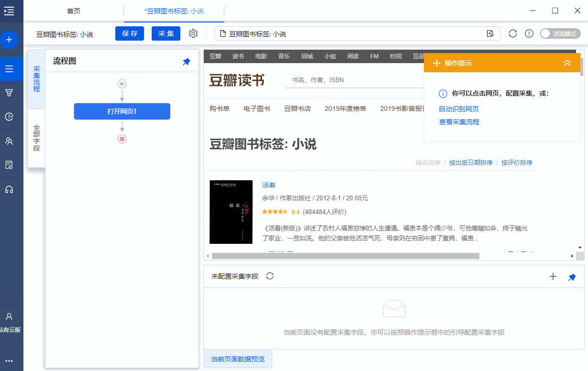This screenshot has height=371, width=588.
Task: Click the horizontal scrollbar of the web preview
Action: point(345,256)
